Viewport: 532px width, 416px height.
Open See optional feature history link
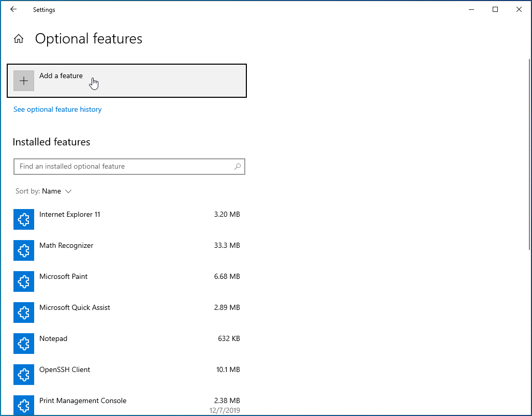point(57,109)
